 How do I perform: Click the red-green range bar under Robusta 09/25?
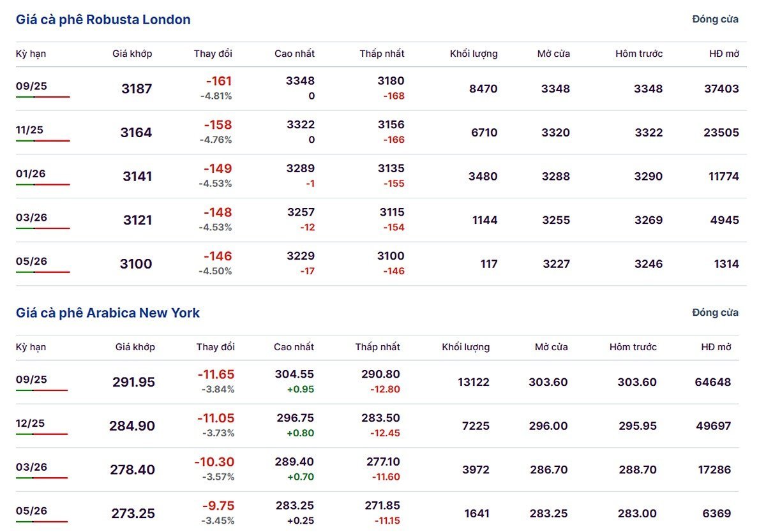[x=43, y=97]
